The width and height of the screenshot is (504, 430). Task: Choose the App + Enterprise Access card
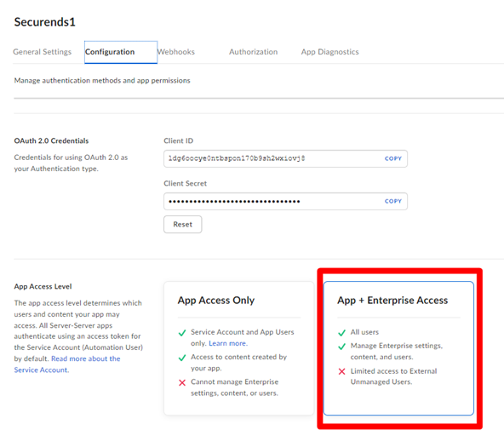[x=398, y=348]
